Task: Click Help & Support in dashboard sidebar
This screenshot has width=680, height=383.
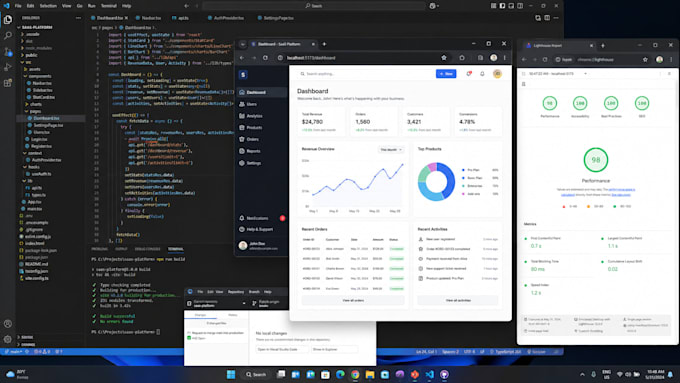Action: tap(259, 229)
